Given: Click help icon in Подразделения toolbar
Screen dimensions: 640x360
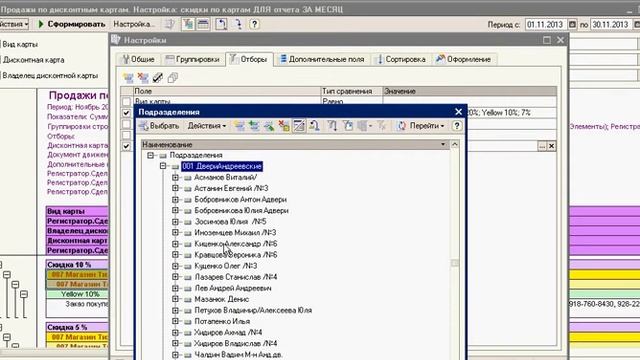Looking at the screenshot, I should pos(457,126).
